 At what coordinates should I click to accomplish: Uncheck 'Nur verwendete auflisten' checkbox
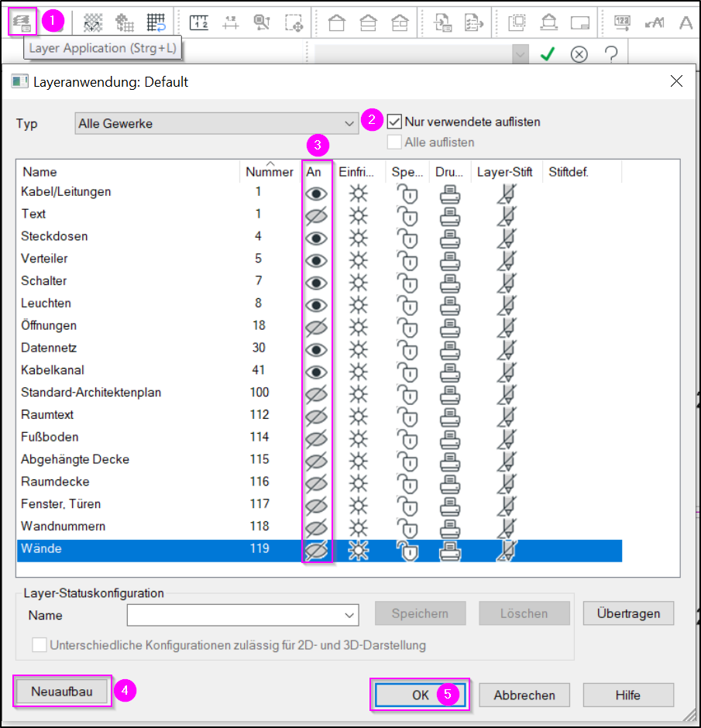[x=394, y=122]
